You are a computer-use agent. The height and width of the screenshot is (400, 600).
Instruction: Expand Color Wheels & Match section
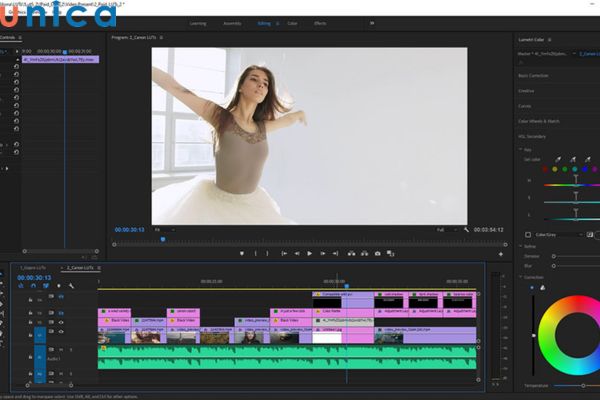click(538, 121)
